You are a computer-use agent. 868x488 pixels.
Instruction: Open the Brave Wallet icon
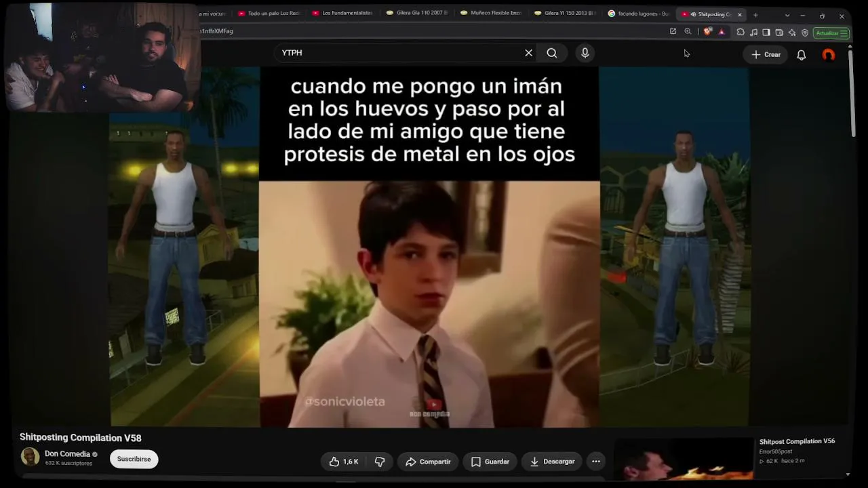(x=779, y=32)
